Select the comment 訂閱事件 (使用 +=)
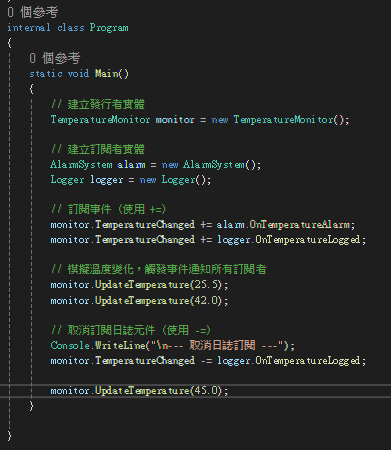This screenshot has height=450, width=391. [x=108, y=209]
